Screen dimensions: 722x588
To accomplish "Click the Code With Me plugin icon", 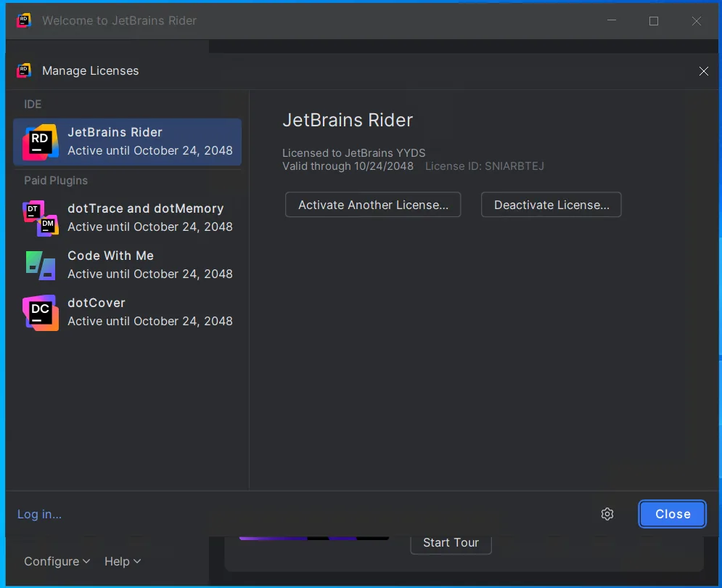I will pos(41,266).
